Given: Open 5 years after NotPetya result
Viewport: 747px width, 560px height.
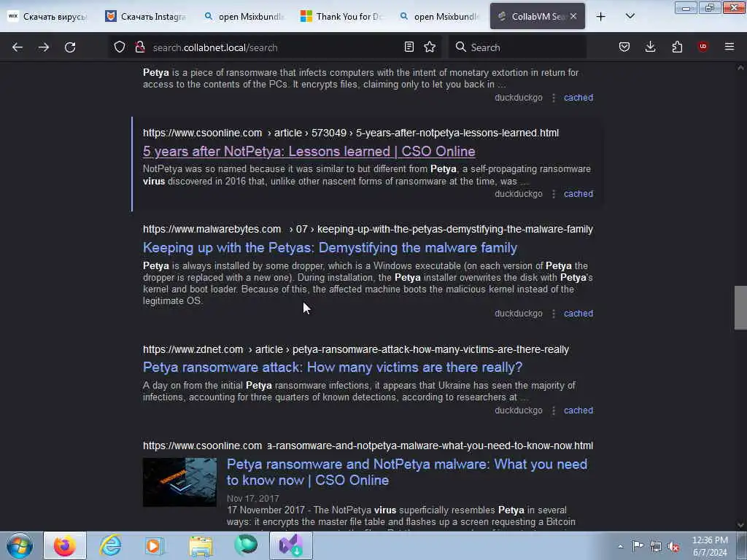Looking at the screenshot, I should (309, 152).
